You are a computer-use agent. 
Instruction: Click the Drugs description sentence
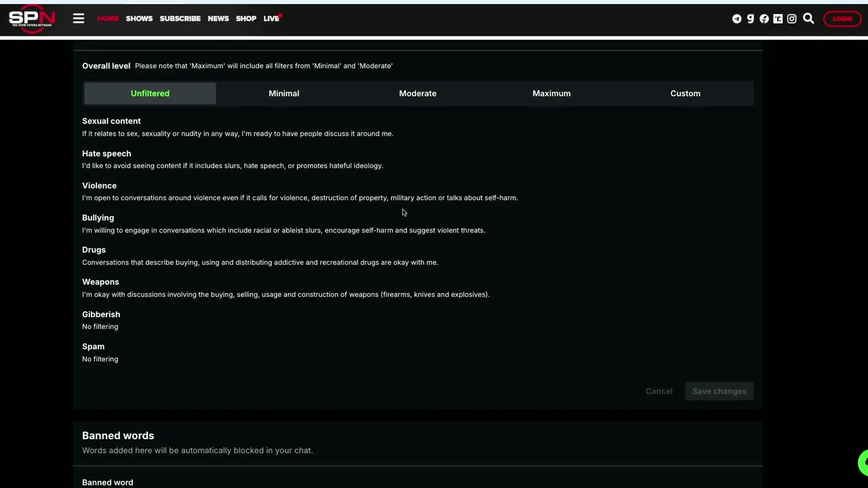pyautogui.click(x=260, y=262)
